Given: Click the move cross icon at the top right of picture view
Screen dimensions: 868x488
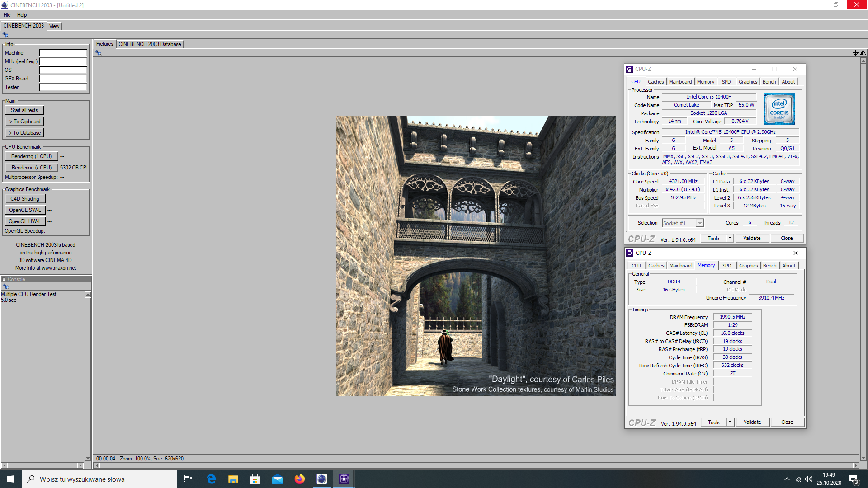Looking at the screenshot, I should (x=855, y=53).
